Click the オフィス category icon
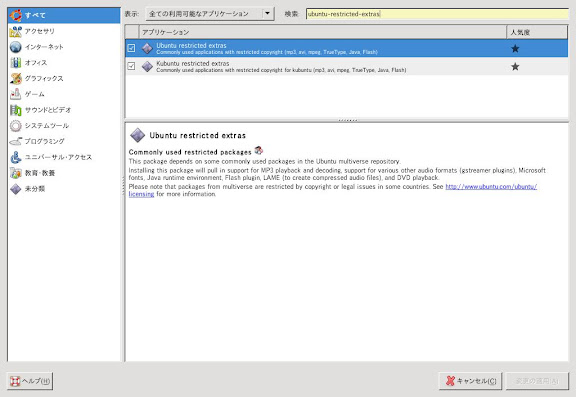 tap(16, 63)
